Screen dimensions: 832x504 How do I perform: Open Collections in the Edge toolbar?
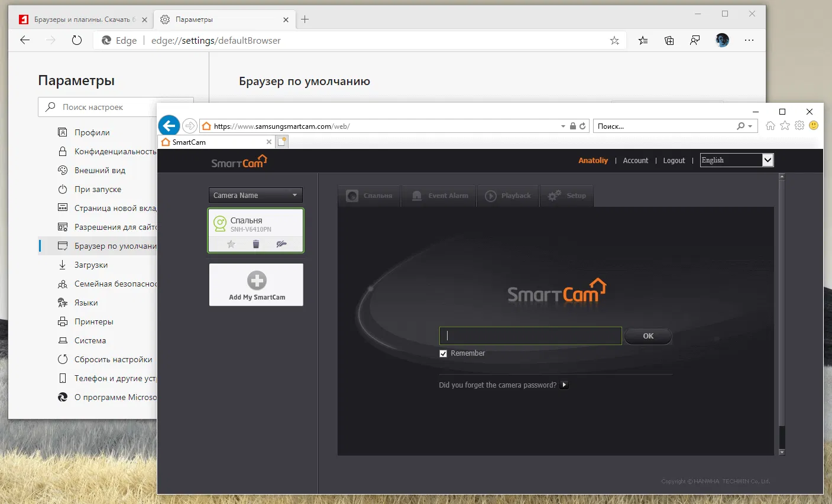click(x=669, y=40)
